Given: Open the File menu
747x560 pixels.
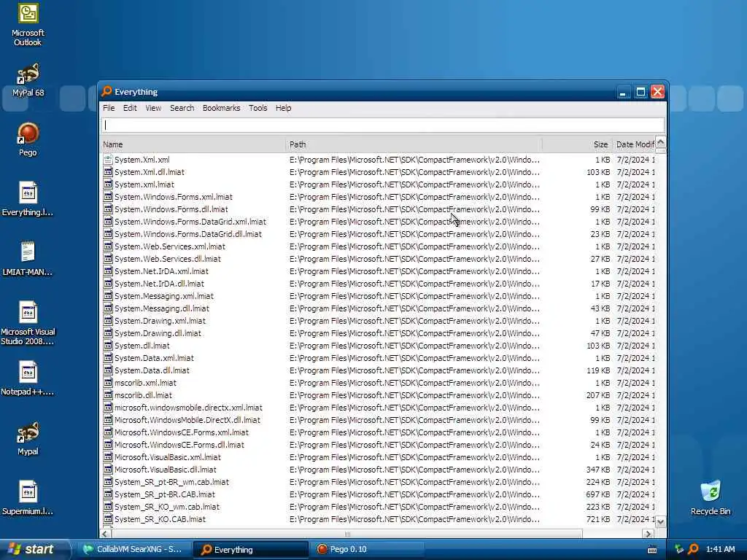Looking at the screenshot, I should pos(109,108).
